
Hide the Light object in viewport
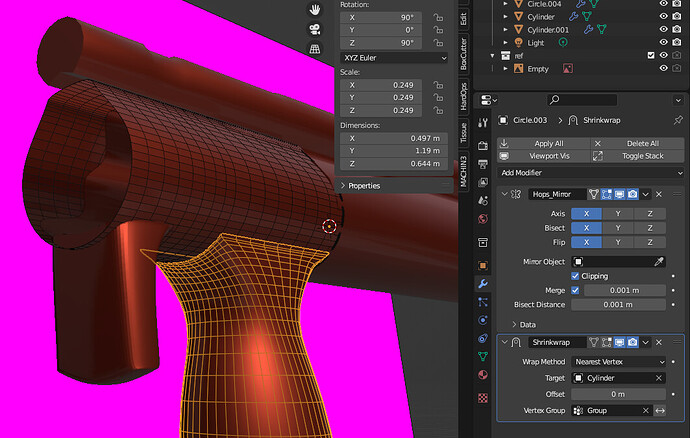point(664,42)
